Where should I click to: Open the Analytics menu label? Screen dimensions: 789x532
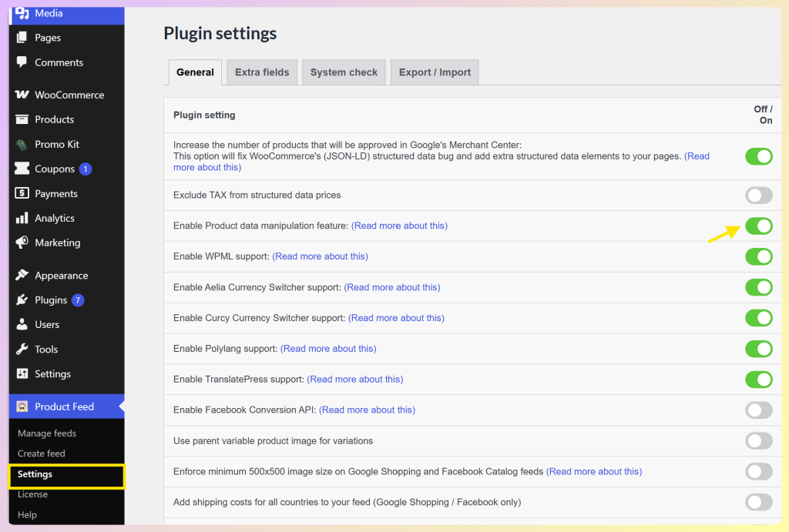(55, 218)
